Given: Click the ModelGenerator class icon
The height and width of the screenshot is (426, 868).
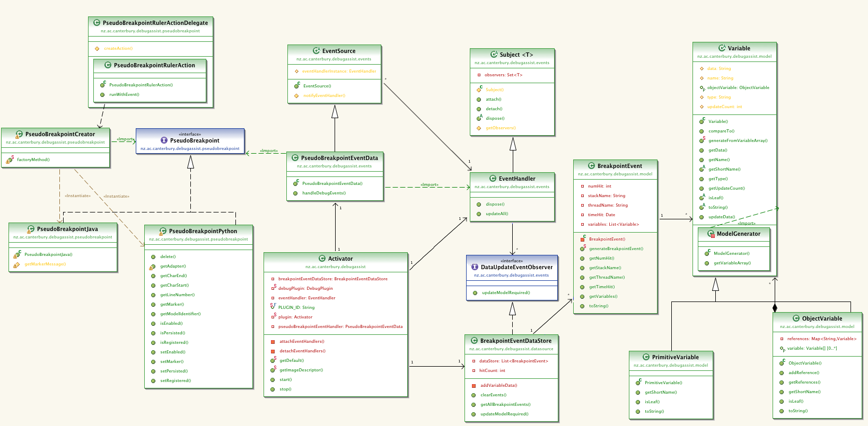Looking at the screenshot, I should pyautogui.click(x=711, y=234).
